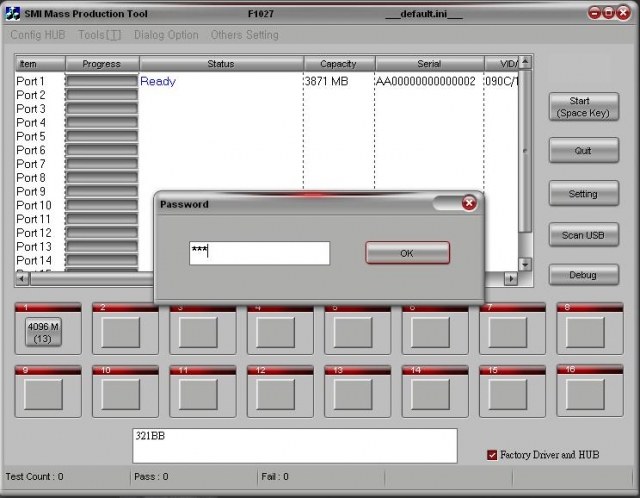640x498 pixels.
Task: Click the Serial column header
Action: [x=429, y=64]
